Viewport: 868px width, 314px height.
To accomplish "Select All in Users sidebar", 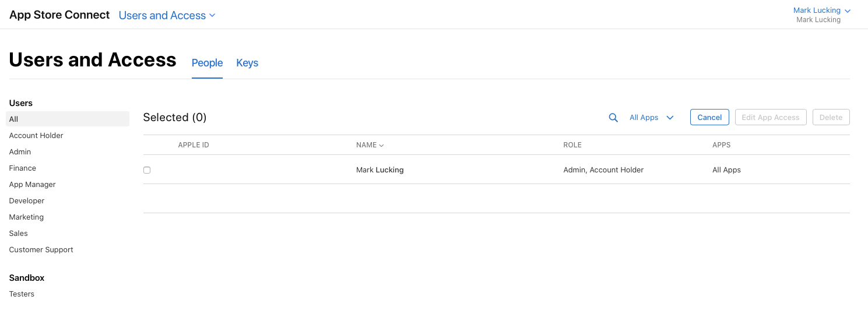I will [68, 119].
